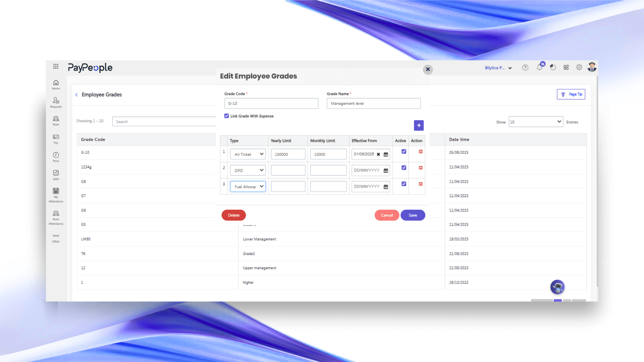Screen dimensions: 644x362
Task: Open the Bilytica company dropdown
Action: [498, 68]
